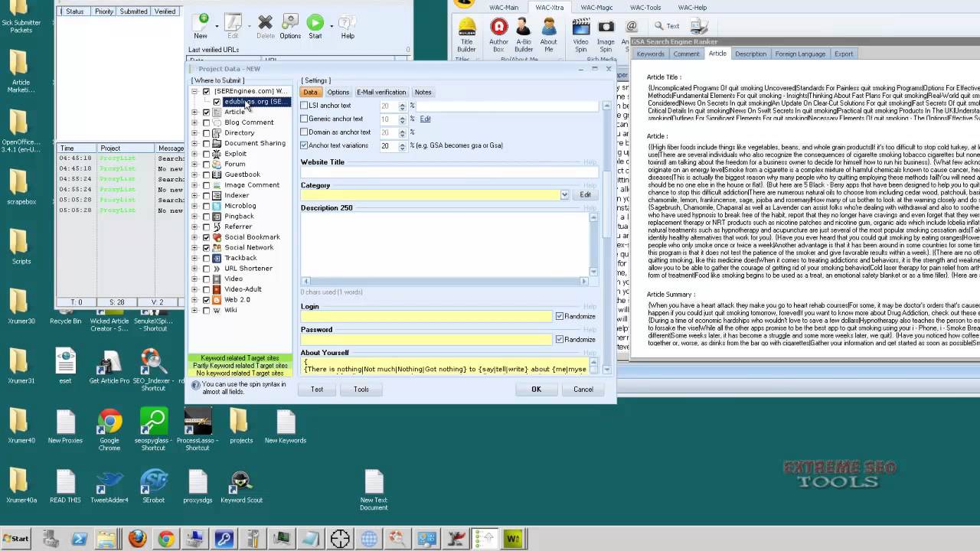Enable LSI anchor text checkbox
The width and height of the screenshot is (980, 551).
pos(305,106)
